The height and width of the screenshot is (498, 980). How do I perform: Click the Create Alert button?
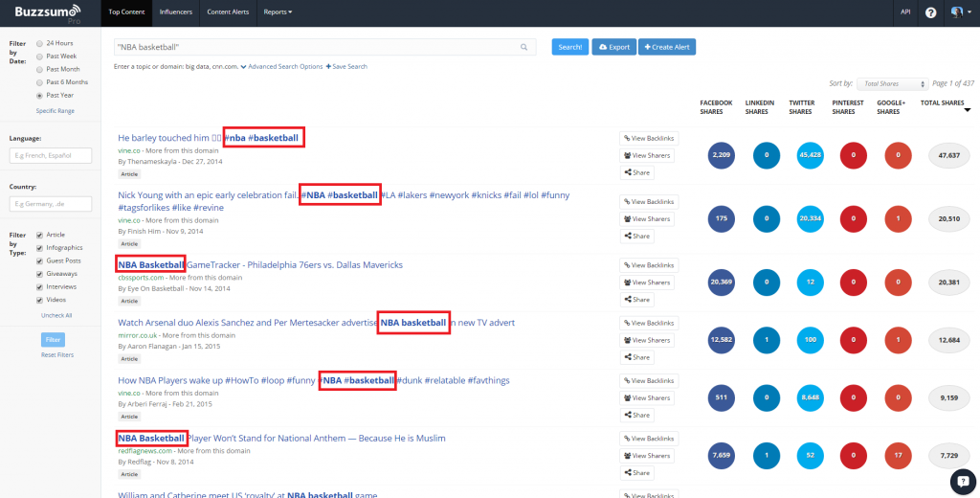point(667,47)
